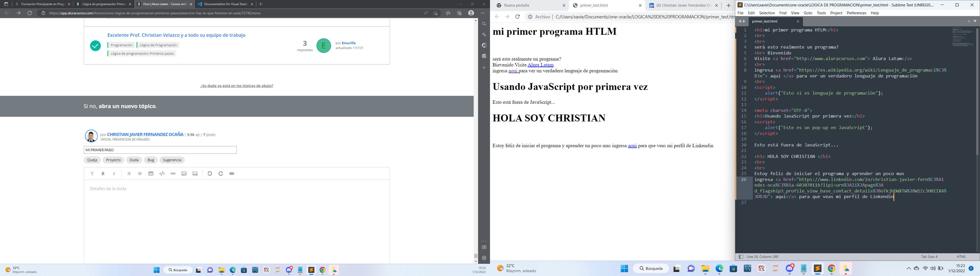Open Sublime Text Selection menu

tap(767, 13)
